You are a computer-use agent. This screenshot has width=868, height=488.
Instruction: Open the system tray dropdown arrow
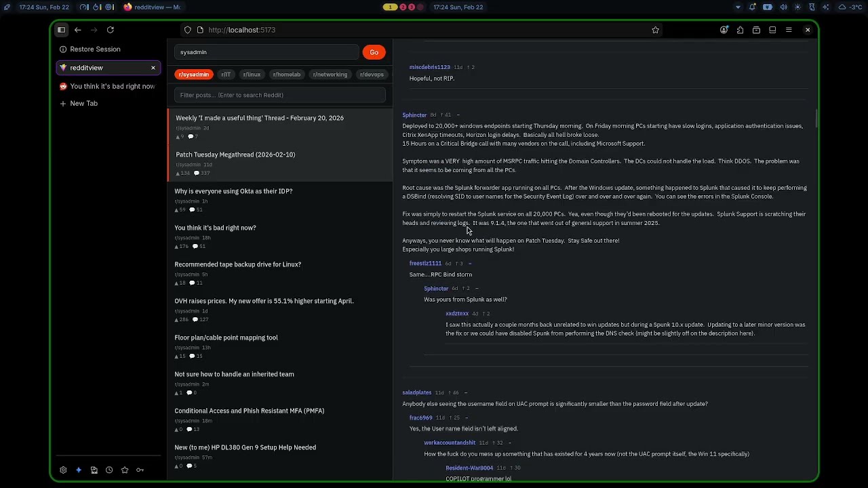click(738, 7)
